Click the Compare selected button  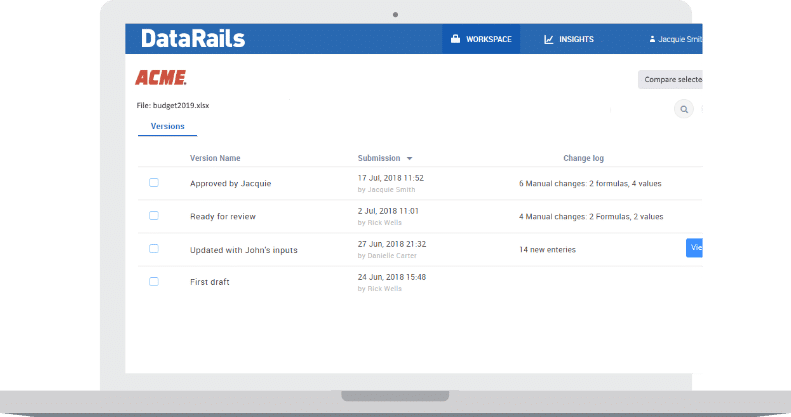670,80
